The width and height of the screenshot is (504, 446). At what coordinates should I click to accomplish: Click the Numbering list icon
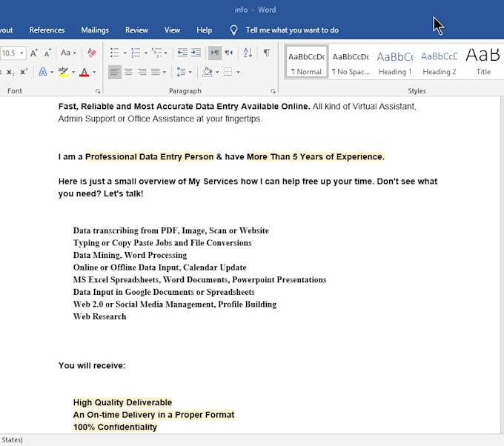coord(136,53)
